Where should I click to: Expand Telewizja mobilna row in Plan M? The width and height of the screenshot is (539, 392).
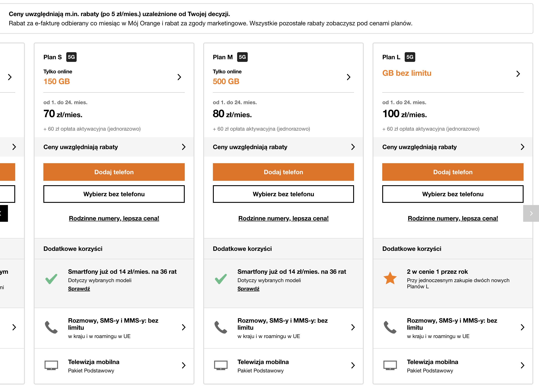coord(353,365)
